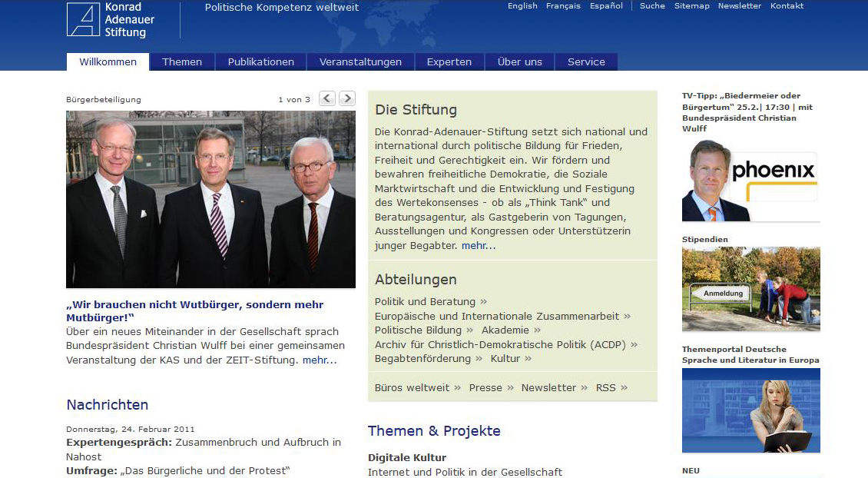Image resolution: width=868 pixels, height=478 pixels.
Task: Go to next slide arrow
Action: click(x=347, y=98)
